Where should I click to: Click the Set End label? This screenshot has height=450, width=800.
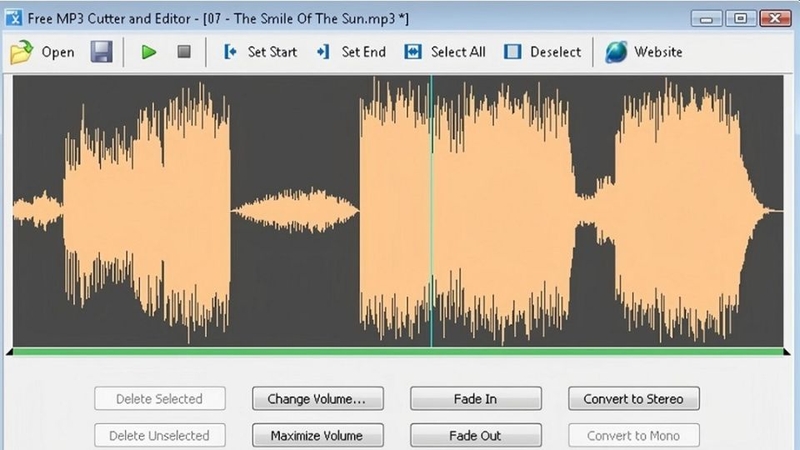pos(363,52)
